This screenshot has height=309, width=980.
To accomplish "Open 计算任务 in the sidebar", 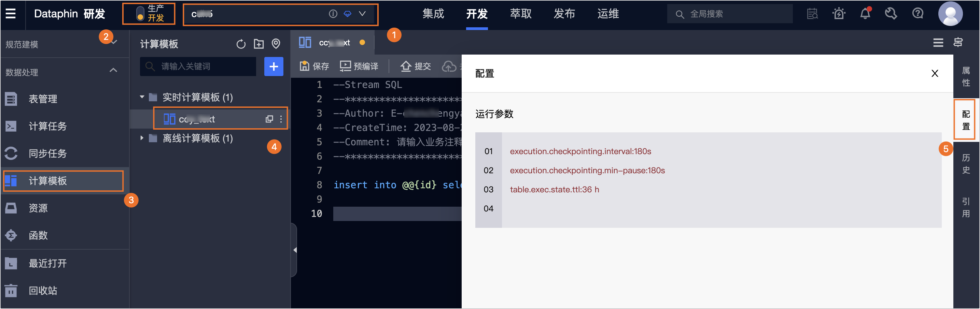I will click(65, 126).
